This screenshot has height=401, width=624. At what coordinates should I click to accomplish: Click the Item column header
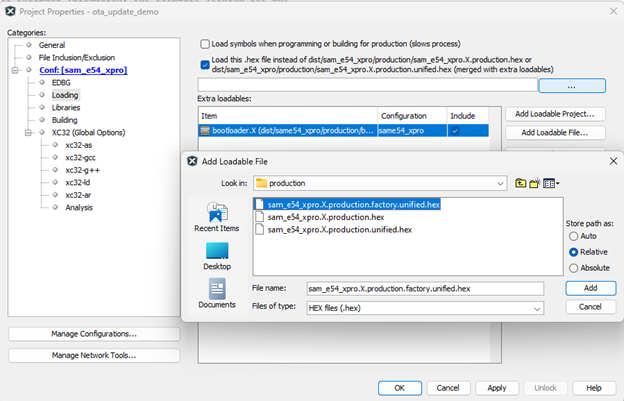(288, 116)
